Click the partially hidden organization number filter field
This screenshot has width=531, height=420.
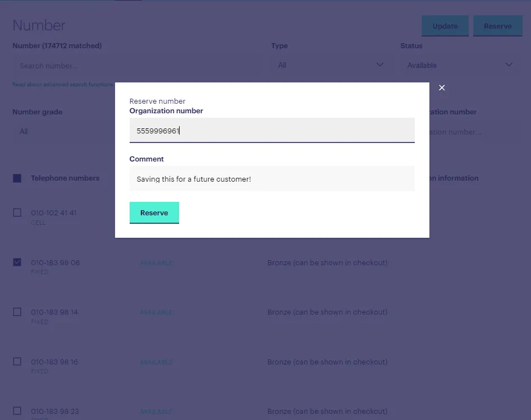[474, 132]
